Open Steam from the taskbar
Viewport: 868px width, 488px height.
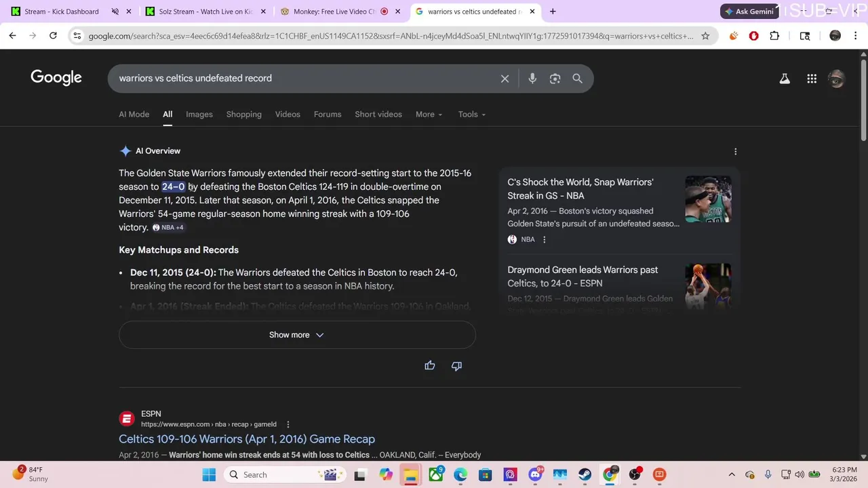click(x=585, y=474)
